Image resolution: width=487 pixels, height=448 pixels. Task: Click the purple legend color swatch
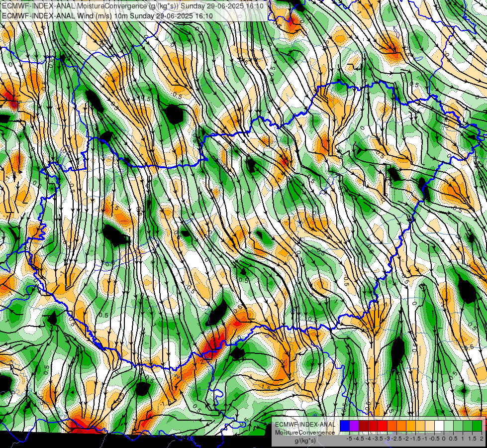click(x=354, y=426)
